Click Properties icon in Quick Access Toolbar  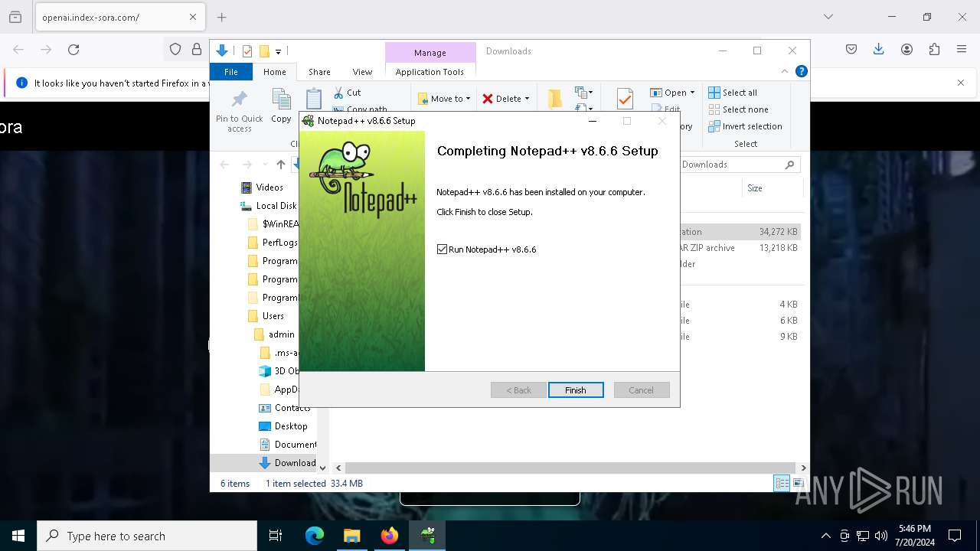point(247,51)
